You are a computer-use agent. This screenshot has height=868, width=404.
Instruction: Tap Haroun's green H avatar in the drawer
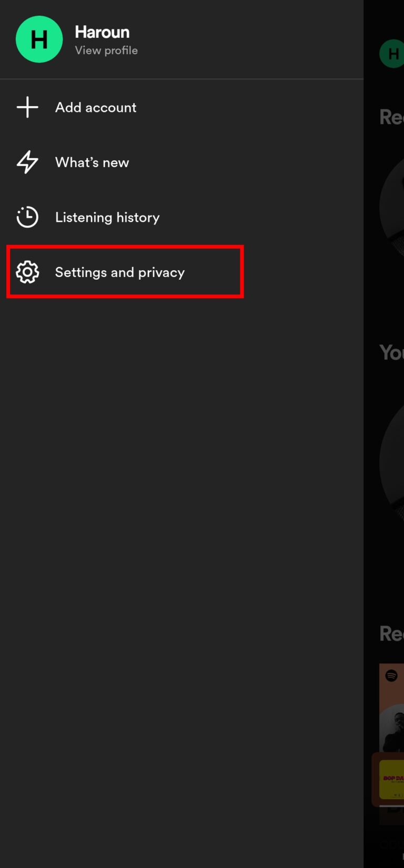[x=39, y=39]
